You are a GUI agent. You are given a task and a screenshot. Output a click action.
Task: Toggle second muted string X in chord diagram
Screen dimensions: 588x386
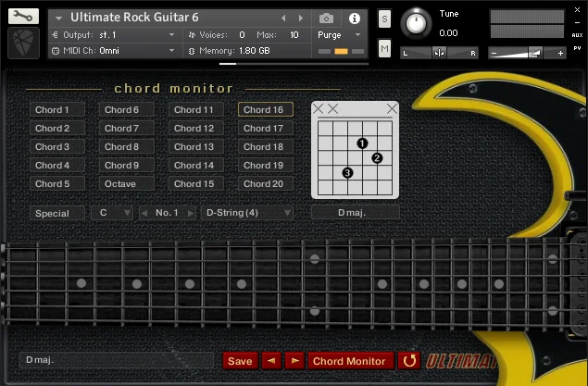click(332, 109)
